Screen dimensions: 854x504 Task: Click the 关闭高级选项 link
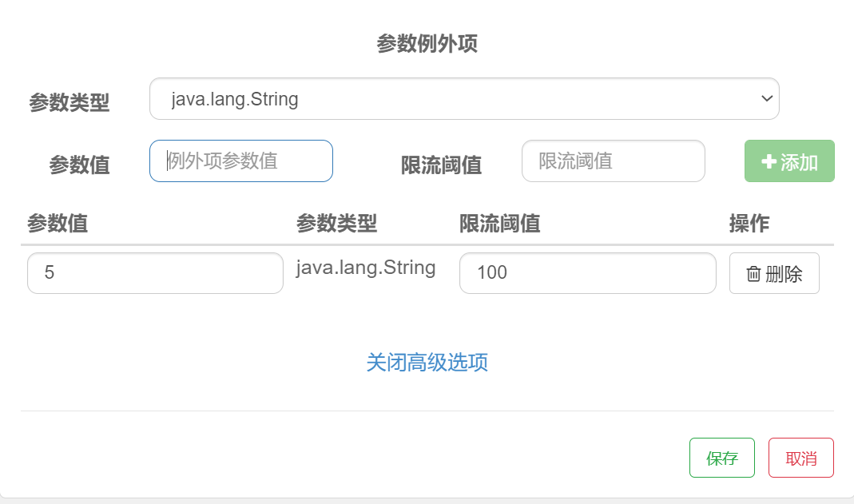click(427, 363)
